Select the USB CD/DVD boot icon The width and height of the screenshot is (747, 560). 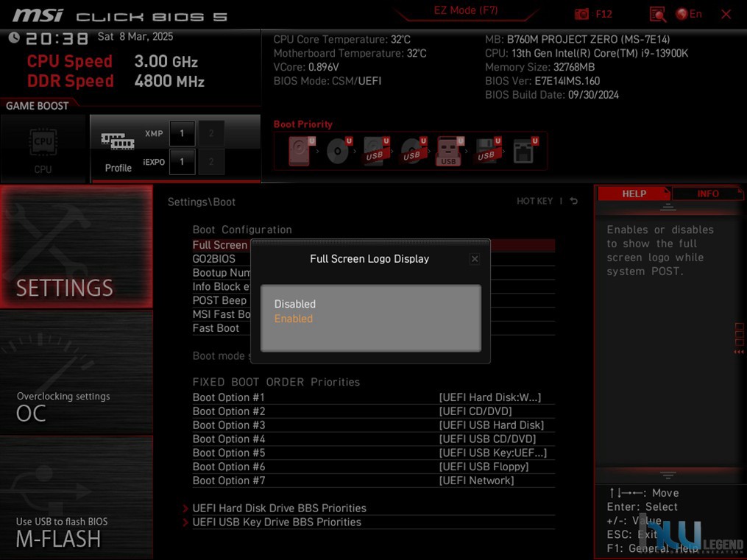tap(413, 150)
